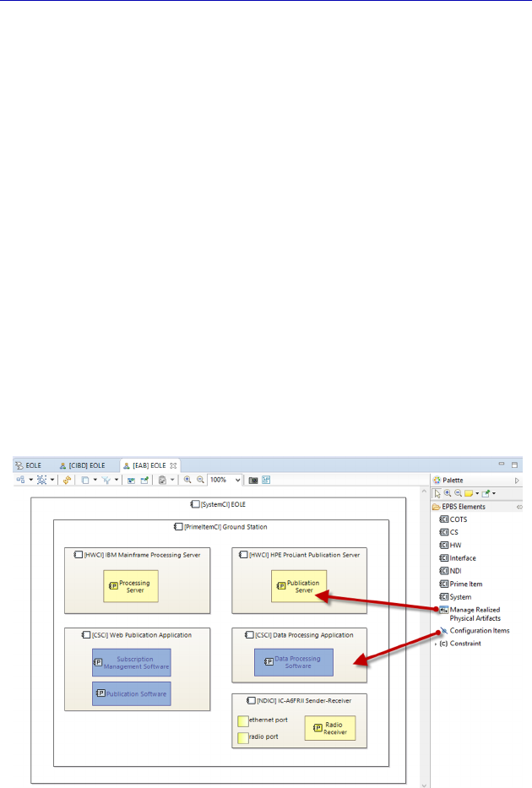Select the Radio Receiver yellow node

click(x=329, y=728)
